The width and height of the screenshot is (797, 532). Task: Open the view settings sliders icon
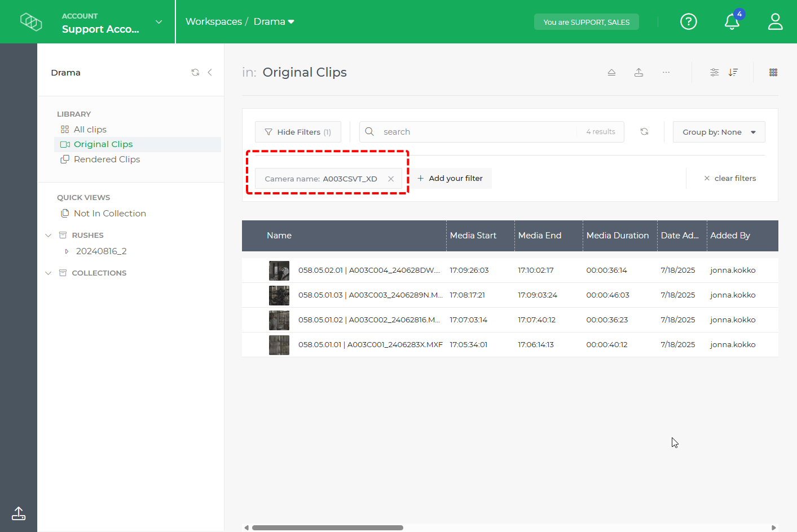point(715,72)
